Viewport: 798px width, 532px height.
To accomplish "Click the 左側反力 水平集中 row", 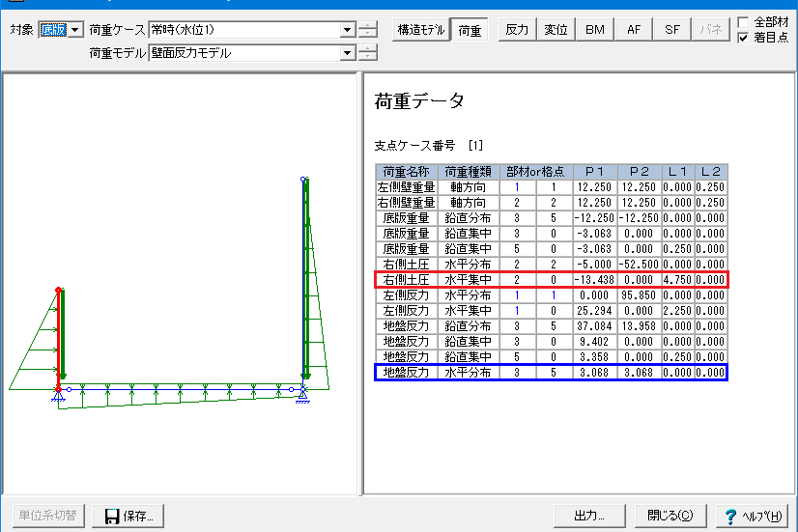I will tap(552, 311).
